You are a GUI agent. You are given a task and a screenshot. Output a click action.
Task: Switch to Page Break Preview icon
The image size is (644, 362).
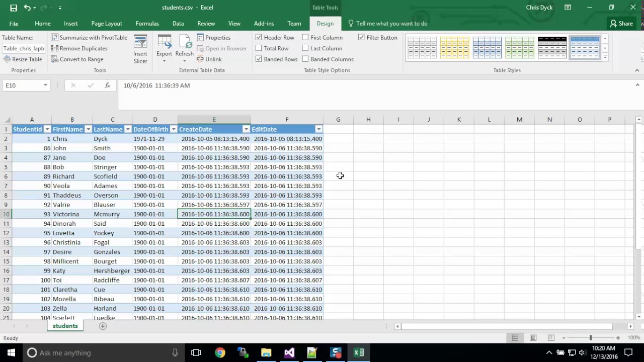(551, 338)
